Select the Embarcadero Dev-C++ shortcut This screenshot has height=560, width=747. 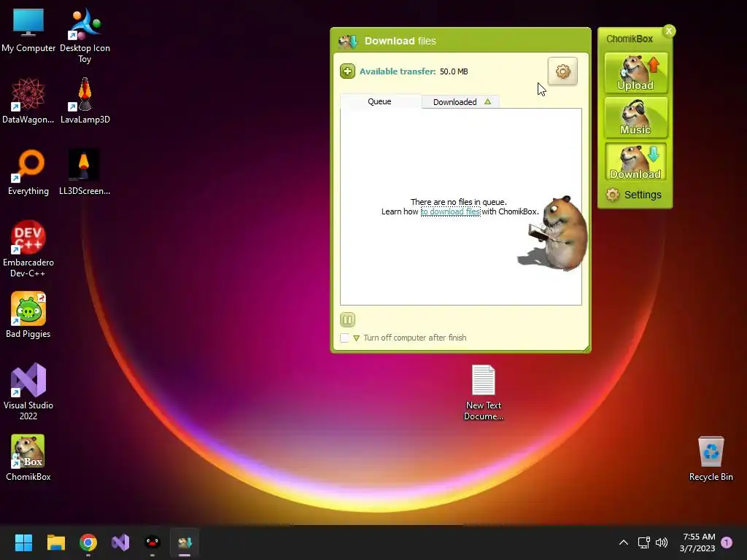coord(28,249)
